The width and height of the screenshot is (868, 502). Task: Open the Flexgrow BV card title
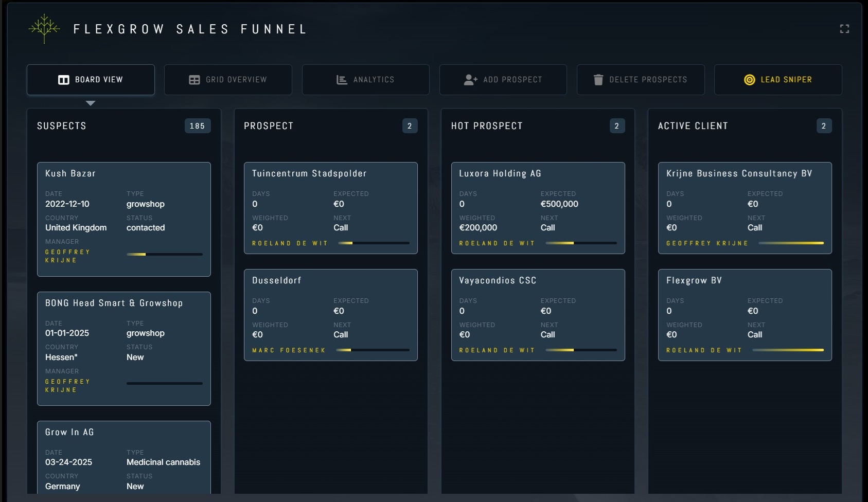(x=694, y=280)
